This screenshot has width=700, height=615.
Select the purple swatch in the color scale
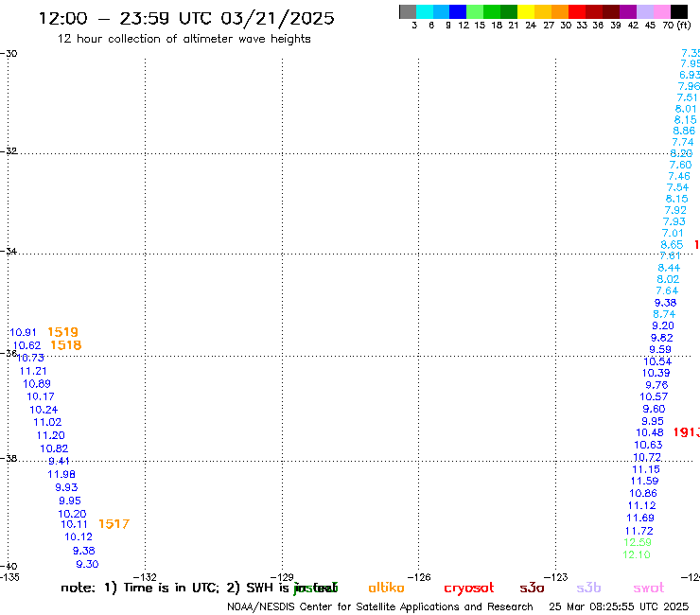pos(628,11)
